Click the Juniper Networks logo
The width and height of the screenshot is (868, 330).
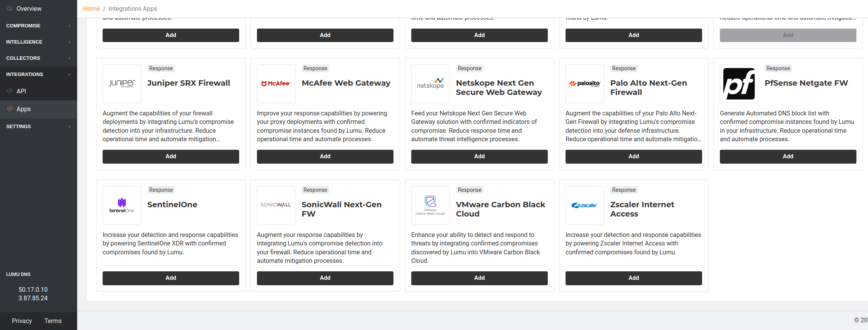pos(122,84)
